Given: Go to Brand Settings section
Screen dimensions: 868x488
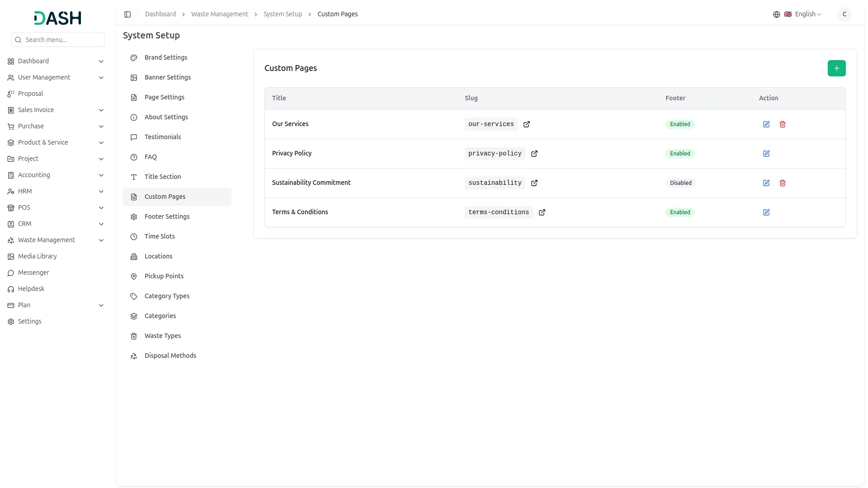Looking at the screenshot, I should coord(165,57).
